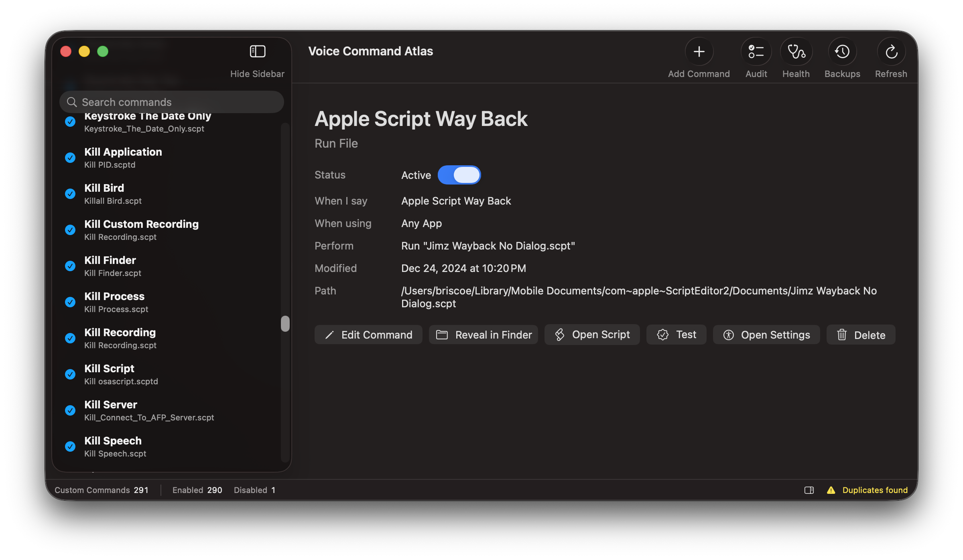Click the checkmark seal icon on Test
963x560 pixels.
point(663,335)
